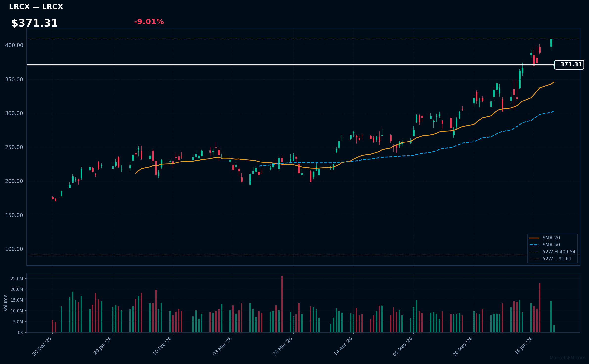
Task: Click the $371.31 current price
Action: coord(34,23)
